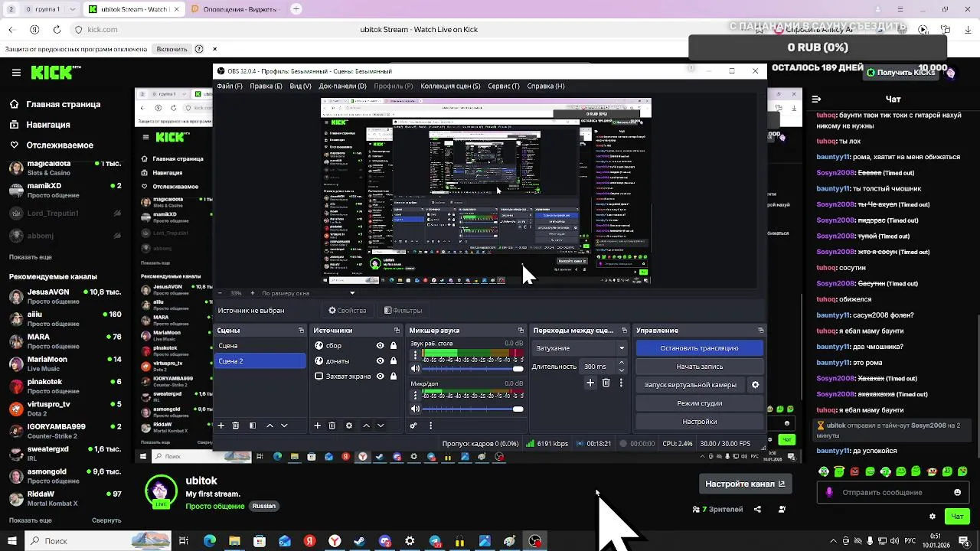
Task: Open Файл (F) menu in OBS
Action: [x=230, y=86]
